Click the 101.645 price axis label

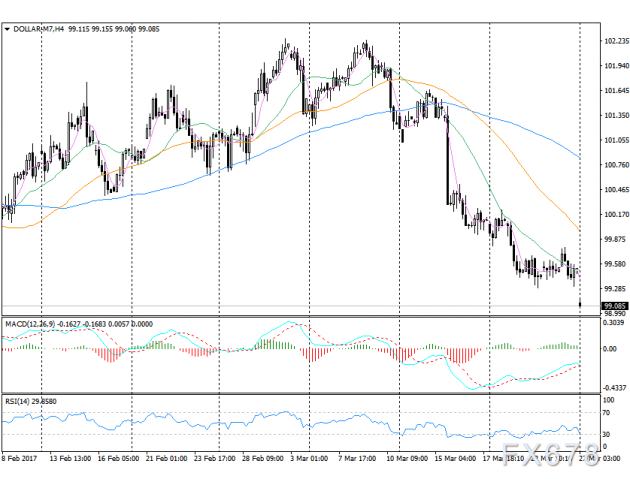(x=616, y=91)
